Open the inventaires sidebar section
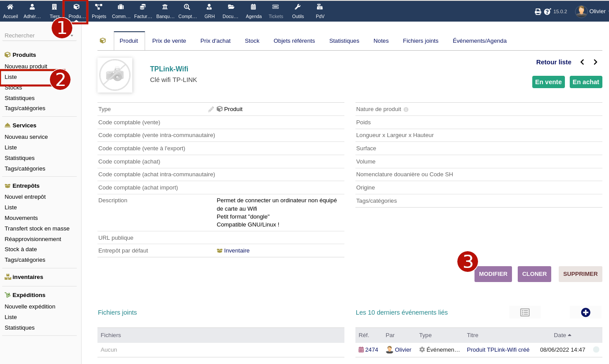609x364 pixels. click(28, 277)
